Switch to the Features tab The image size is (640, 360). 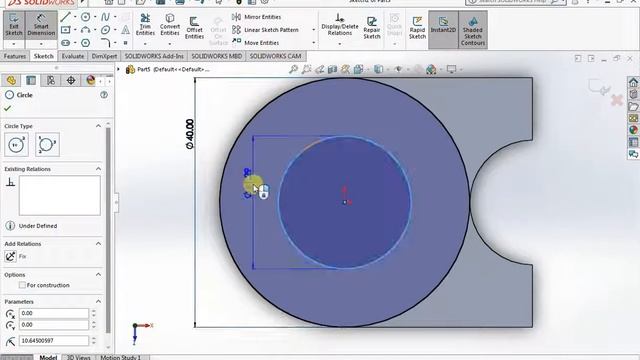click(x=15, y=56)
